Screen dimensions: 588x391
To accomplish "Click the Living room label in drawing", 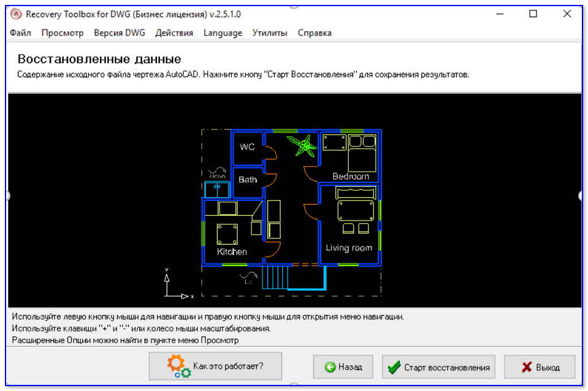I will [x=349, y=248].
